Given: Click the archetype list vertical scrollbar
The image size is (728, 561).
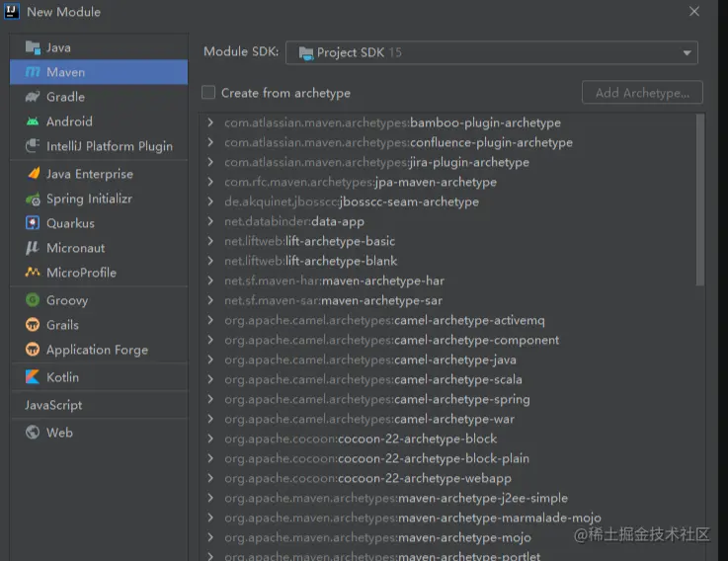Looking at the screenshot, I should [x=700, y=198].
